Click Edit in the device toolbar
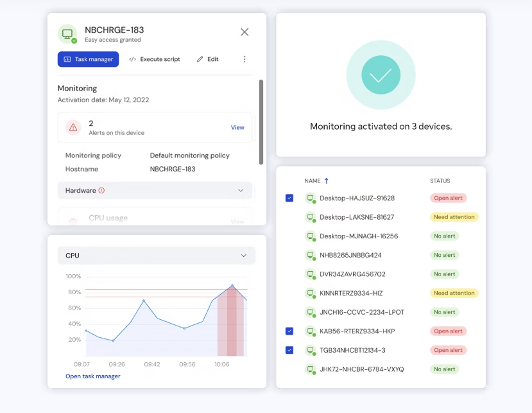Screen dimensions: 532x413 pos(207,59)
